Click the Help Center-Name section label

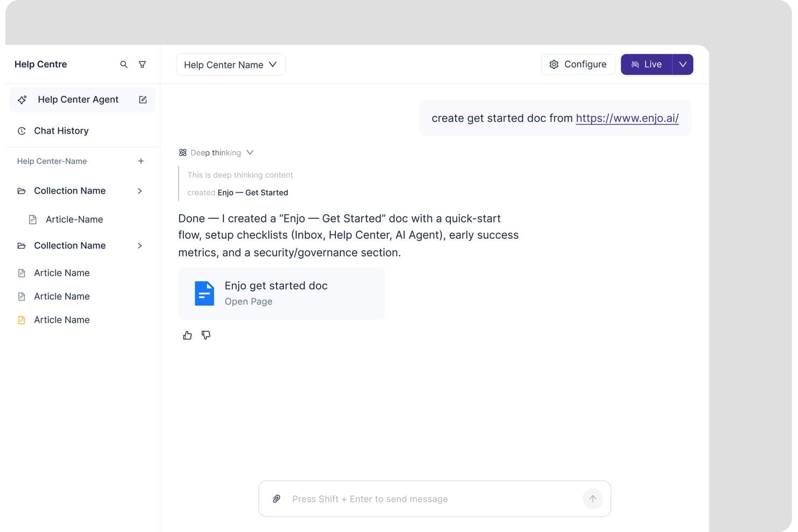point(52,161)
